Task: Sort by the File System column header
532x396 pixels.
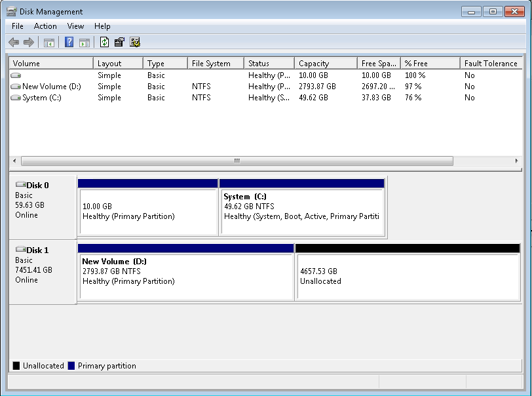Action: [216, 64]
